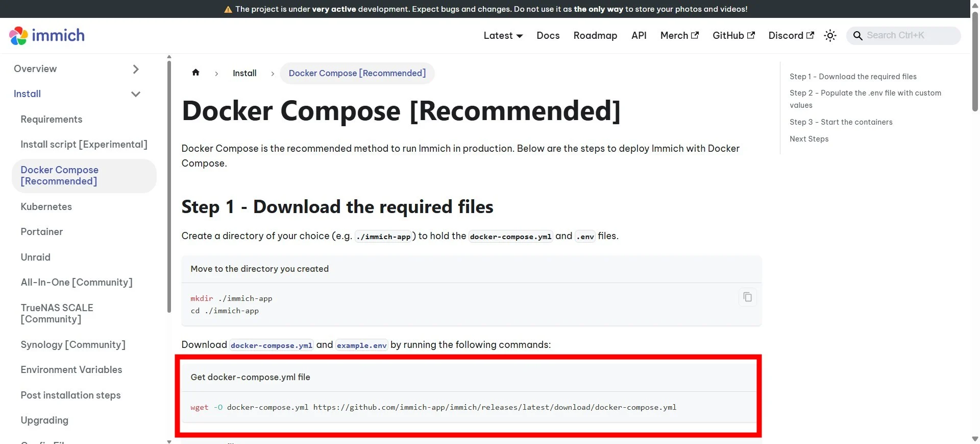
Task: Click Docker Compose [Recommended] breadcrumb
Action: [357, 73]
